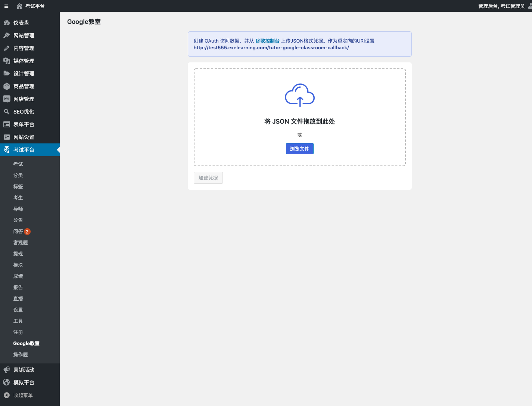
Task: Click the cloud upload icon
Action: pos(300,95)
